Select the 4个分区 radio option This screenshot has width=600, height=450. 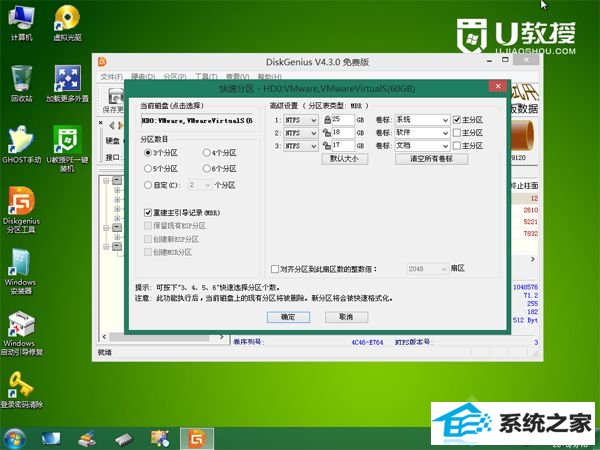click(x=220, y=153)
